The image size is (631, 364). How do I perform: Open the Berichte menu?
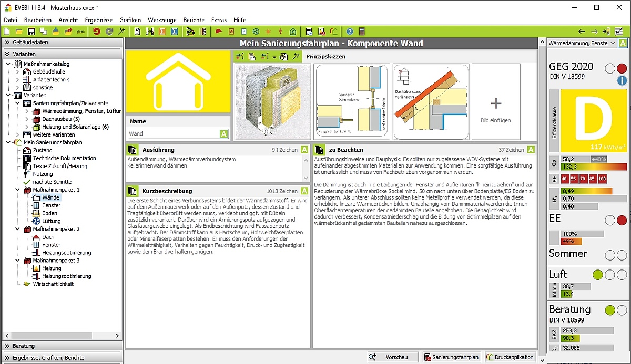tap(194, 20)
